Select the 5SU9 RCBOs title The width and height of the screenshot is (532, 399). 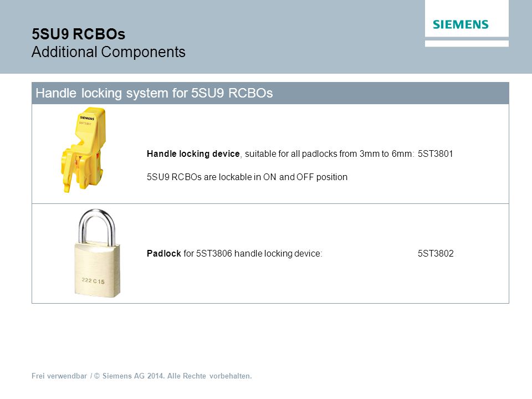click(78, 34)
